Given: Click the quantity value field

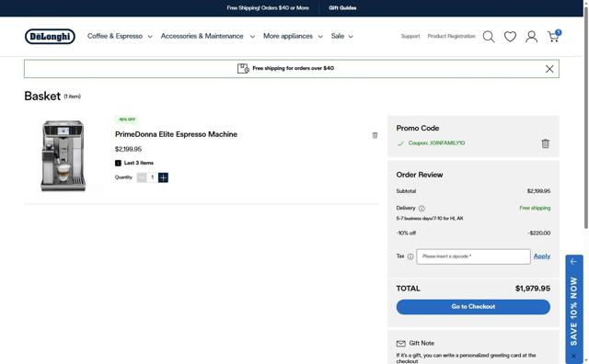Looking at the screenshot, I should click(x=152, y=177).
